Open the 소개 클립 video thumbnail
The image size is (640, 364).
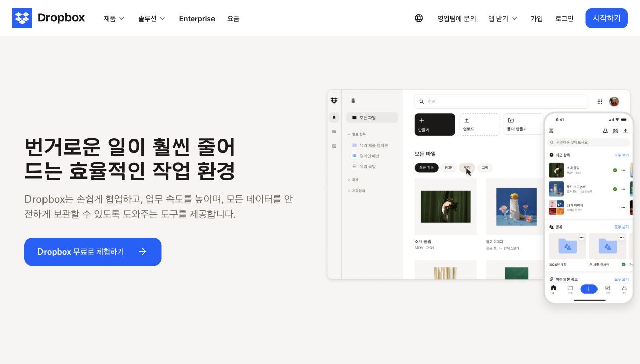(445, 206)
